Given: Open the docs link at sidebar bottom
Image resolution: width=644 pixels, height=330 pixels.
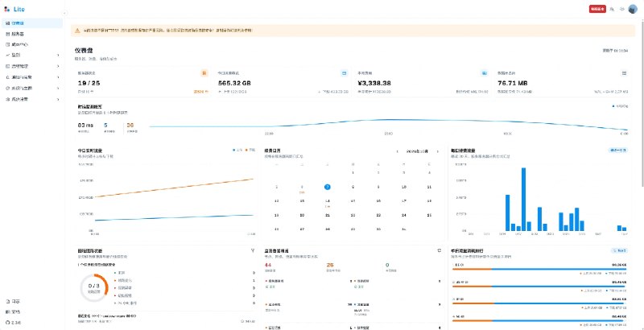Looking at the screenshot, I should (13, 312).
